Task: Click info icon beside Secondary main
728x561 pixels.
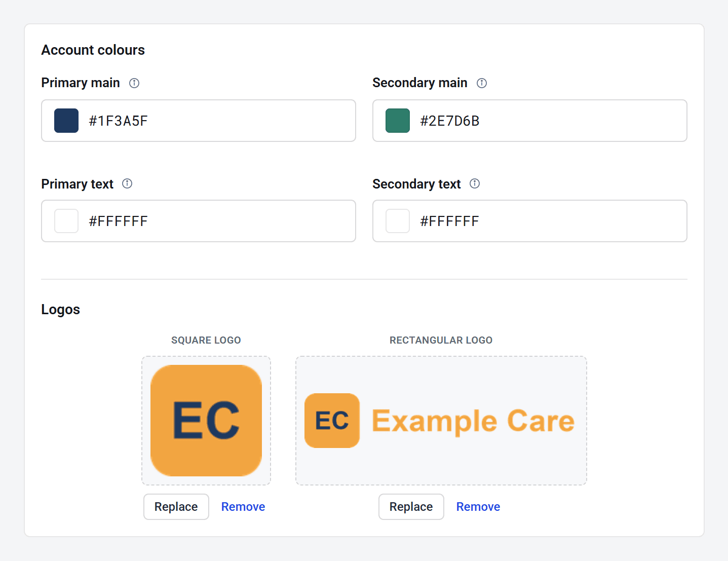Action: 482,83
